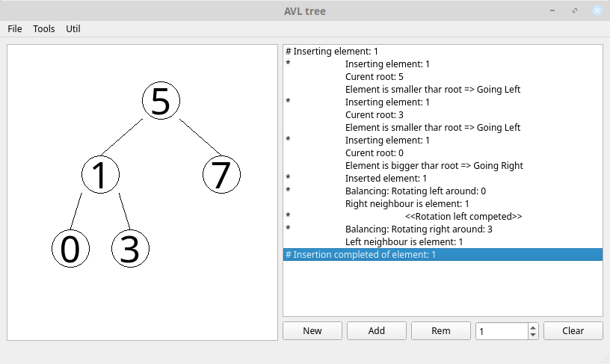Select root node 5 in tree
Image resolution: width=610 pixels, height=364 pixels.
coord(161,101)
